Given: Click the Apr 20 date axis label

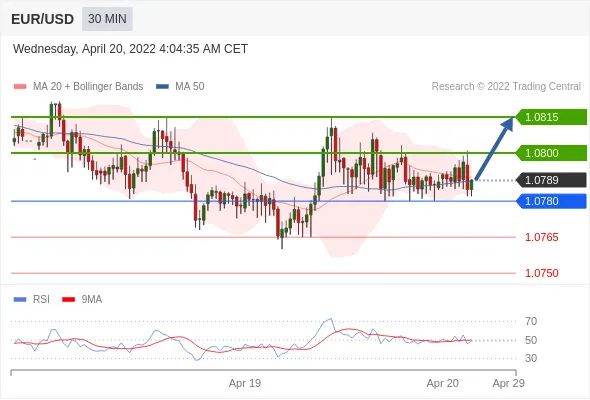Looking at the screenshot, I should click(442, 383).
